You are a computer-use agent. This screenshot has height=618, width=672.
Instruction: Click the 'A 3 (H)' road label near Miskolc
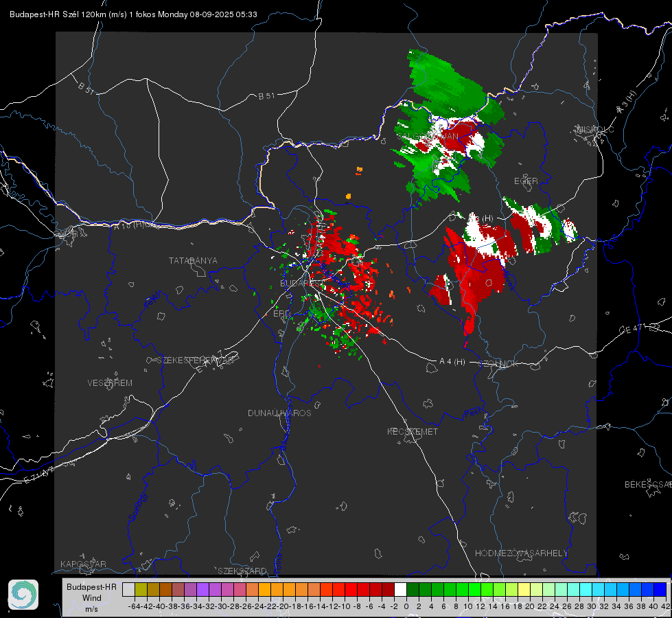pyautogui.click(x=627, y=103)
